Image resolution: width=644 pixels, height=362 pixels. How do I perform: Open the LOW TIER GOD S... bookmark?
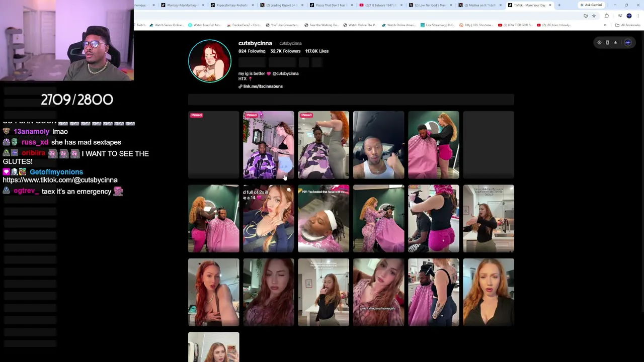(516, 25)
